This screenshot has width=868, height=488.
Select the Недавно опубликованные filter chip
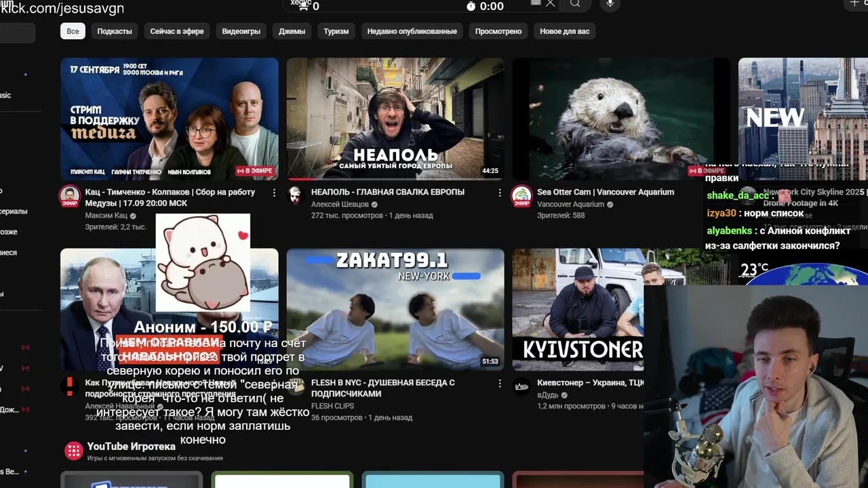(412, 31)
